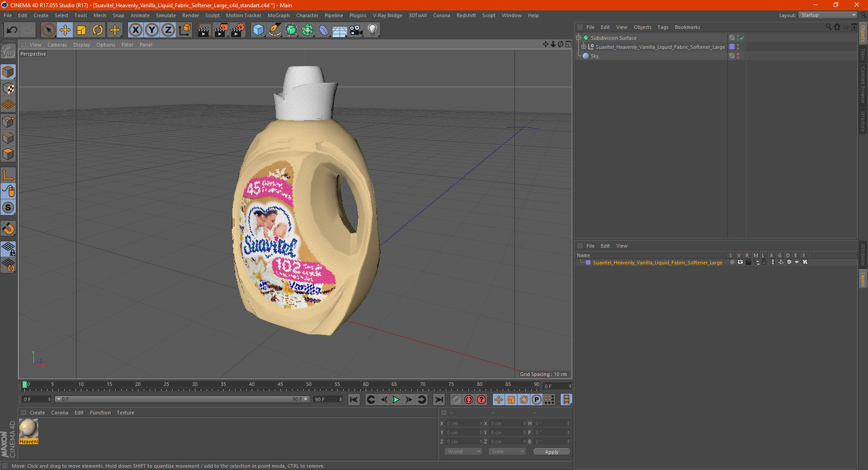This screenshot has height=470, width=868.
Task: Record active objects keyframe
Action: click(x=456, y=399)
